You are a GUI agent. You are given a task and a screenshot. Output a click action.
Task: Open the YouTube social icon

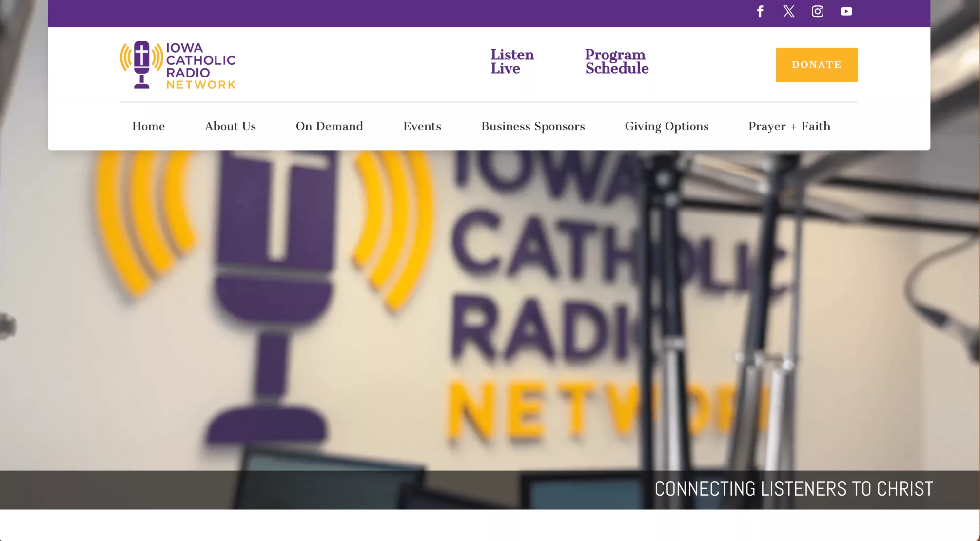coord(846,11)
